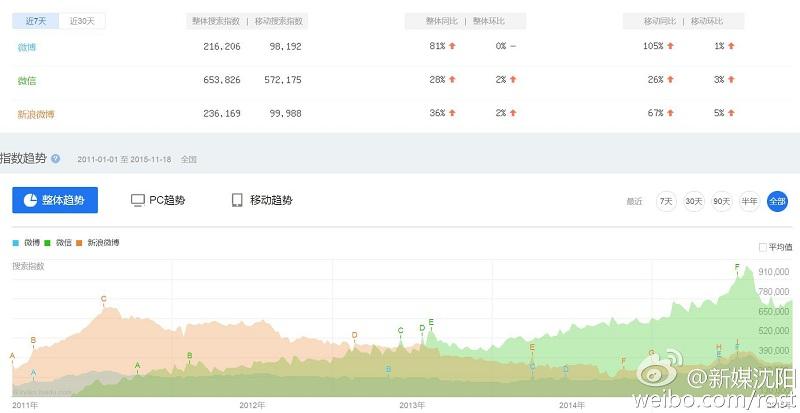Screen dimensions: 800x413
Task: Toggle the green 微信 legend swatch
Action: (47, 243)
